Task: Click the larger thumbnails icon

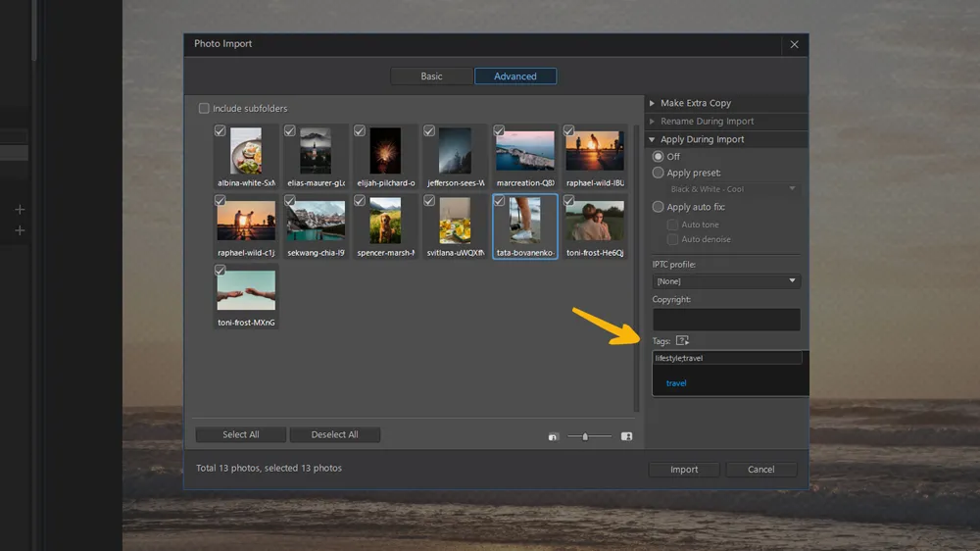Action: pyautogui.click(x=626, y=436)
